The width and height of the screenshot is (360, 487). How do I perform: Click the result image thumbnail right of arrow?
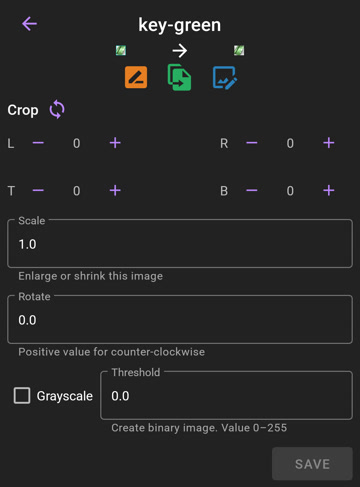tap(239, 51)
